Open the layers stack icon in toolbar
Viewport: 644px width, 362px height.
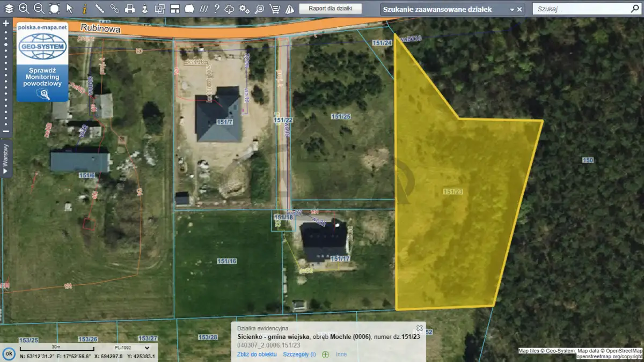[x=9, y=9]
